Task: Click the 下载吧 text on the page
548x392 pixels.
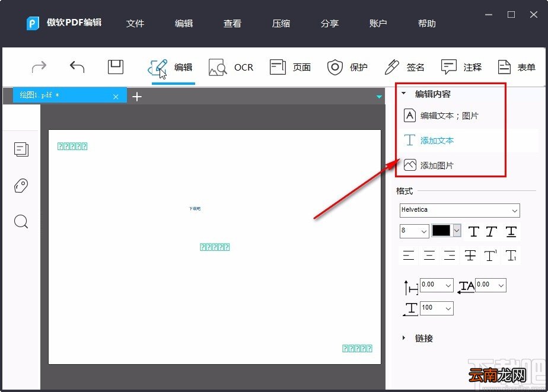Action: pos(195,209)
